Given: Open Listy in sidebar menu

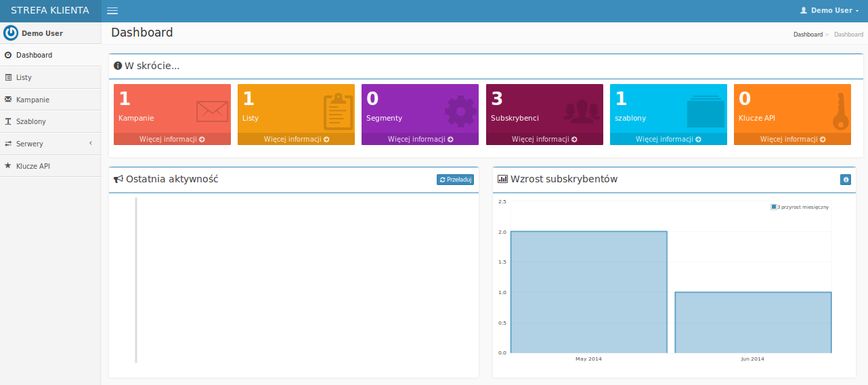Looking at the screenshot, I should pos(51,77).
